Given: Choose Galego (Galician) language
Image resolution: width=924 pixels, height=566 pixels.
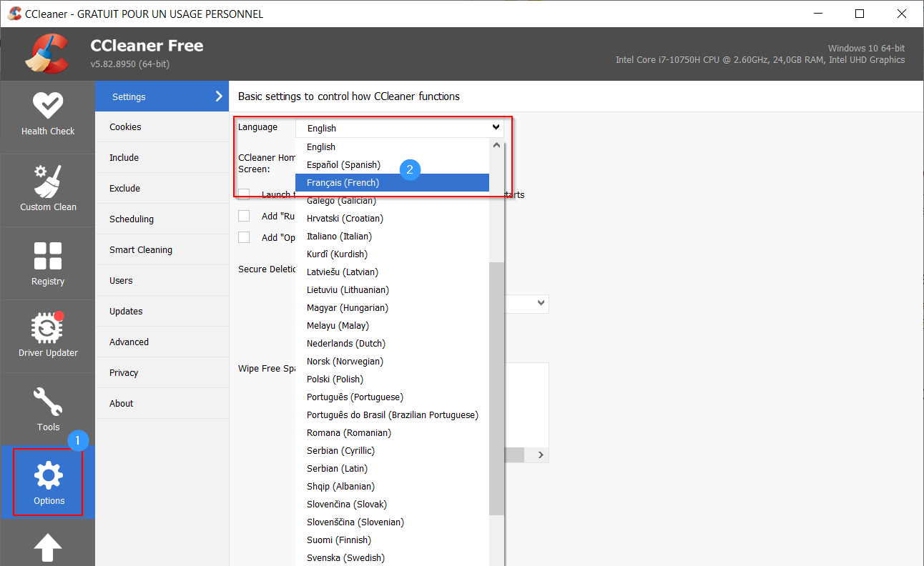Looking at the screenshot, I should 393,201.
